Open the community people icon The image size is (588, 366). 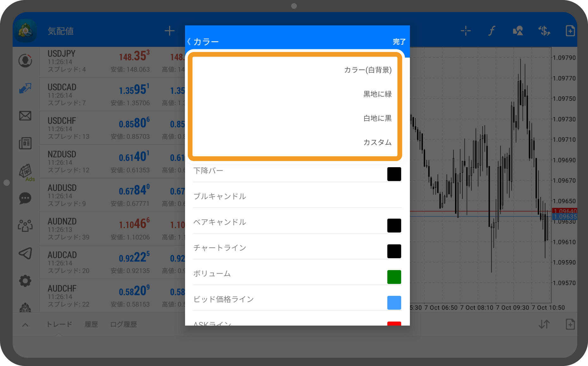point(25,226)
